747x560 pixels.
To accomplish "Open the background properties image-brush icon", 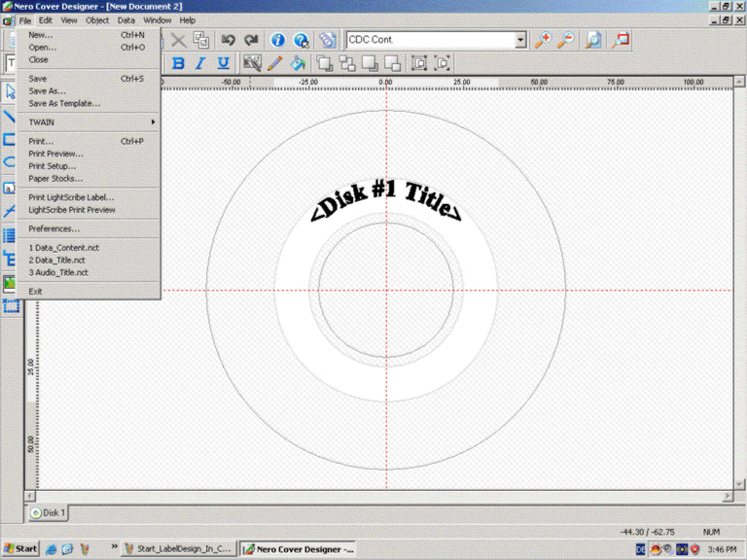I will click(252, 63).
